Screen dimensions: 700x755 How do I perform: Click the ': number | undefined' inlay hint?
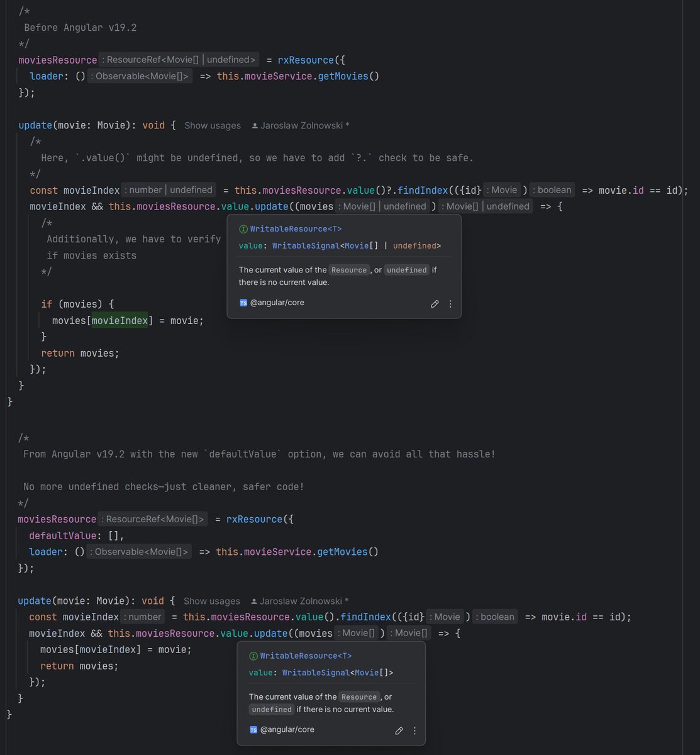point(169,190)
